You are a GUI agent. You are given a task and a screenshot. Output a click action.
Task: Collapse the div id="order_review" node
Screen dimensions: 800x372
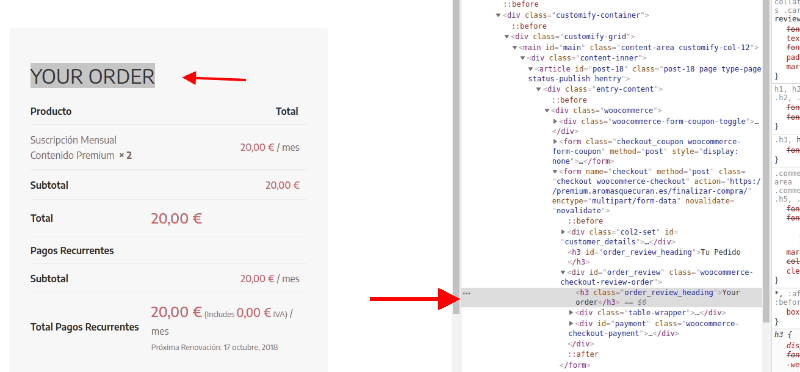[563, 272]
